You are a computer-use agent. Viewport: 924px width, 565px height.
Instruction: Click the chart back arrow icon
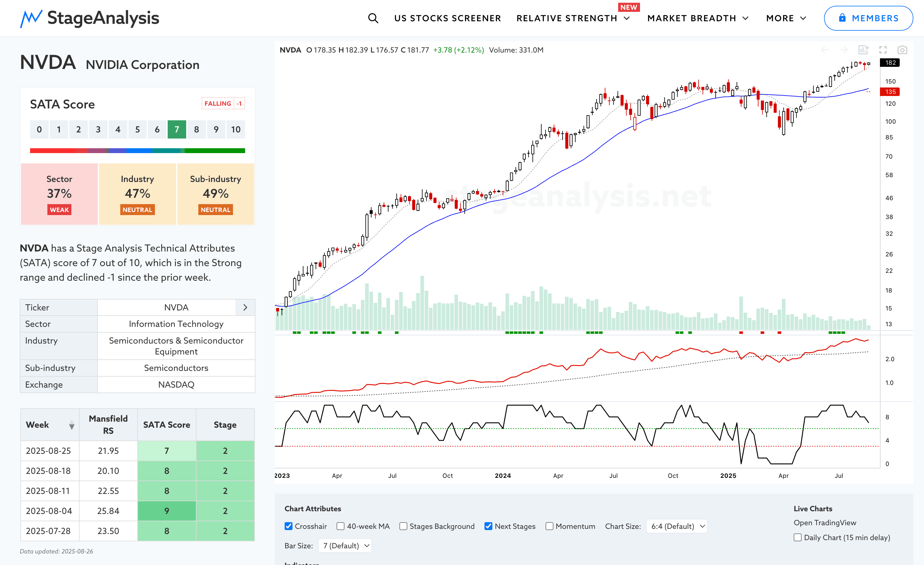tap(825, 50)
